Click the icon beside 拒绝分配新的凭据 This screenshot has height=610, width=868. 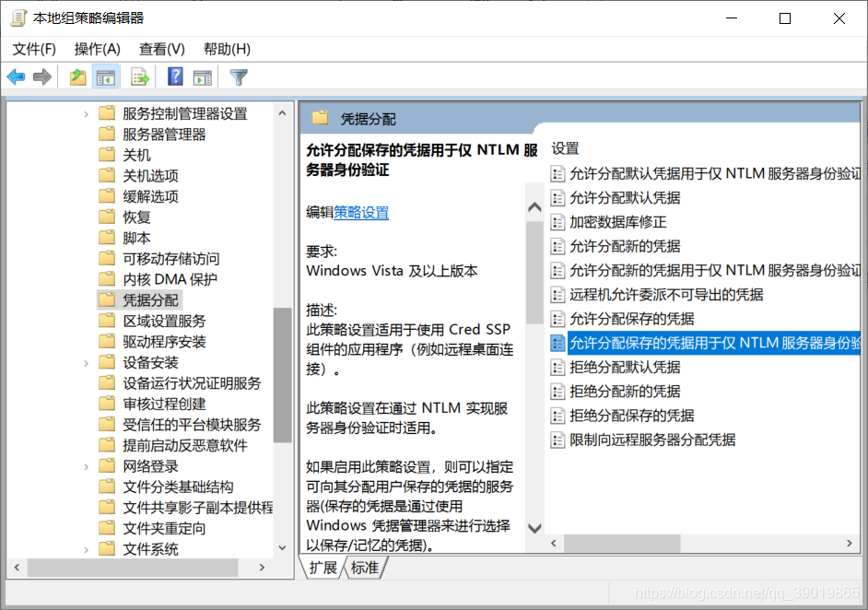(x=557, y=392)
